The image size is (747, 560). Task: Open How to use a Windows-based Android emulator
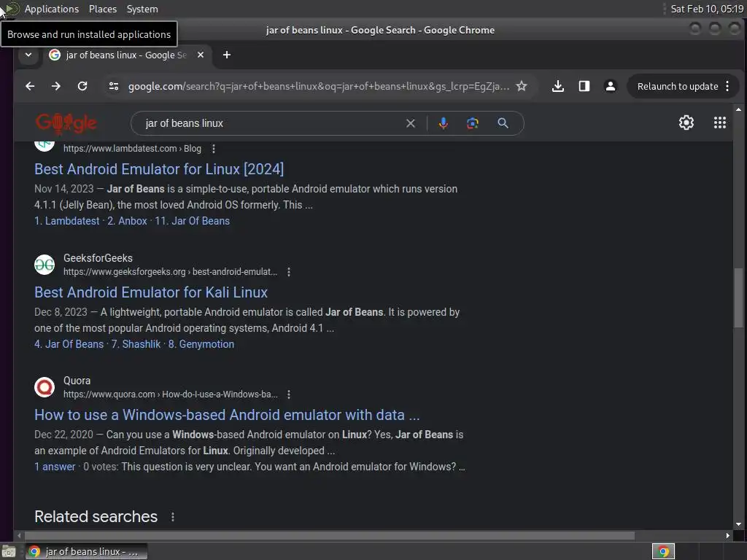[227, 415]
